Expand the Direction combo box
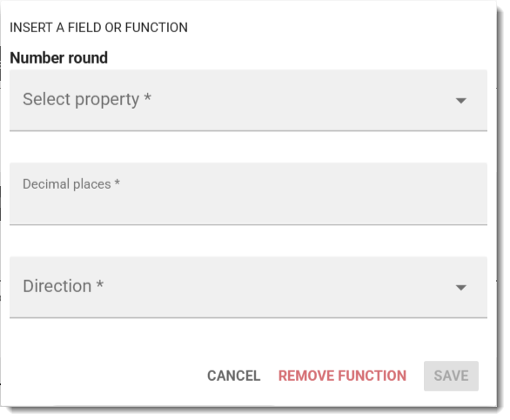This screenshot has width=510, height=420. click(248, 287)
